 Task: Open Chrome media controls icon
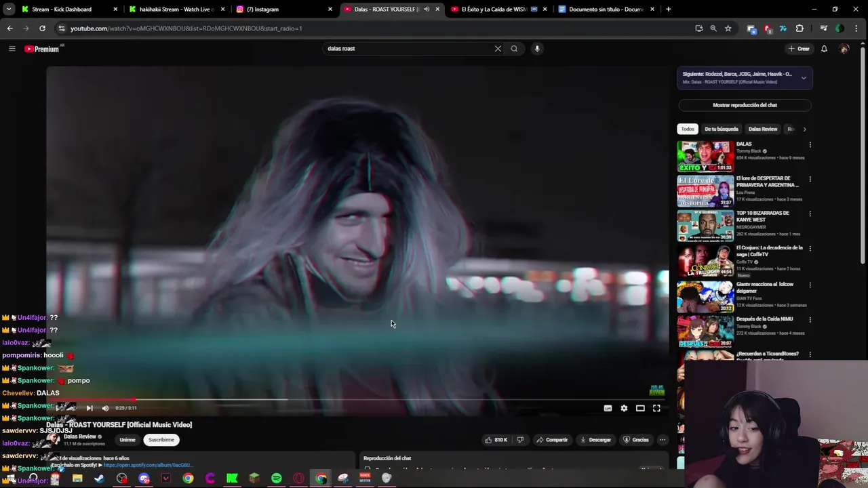coord(823,28)
